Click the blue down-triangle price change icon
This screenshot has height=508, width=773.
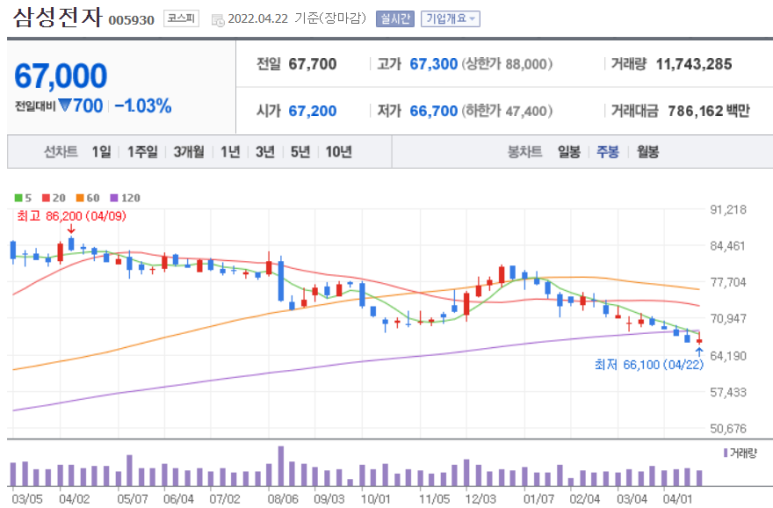(67, 106)
